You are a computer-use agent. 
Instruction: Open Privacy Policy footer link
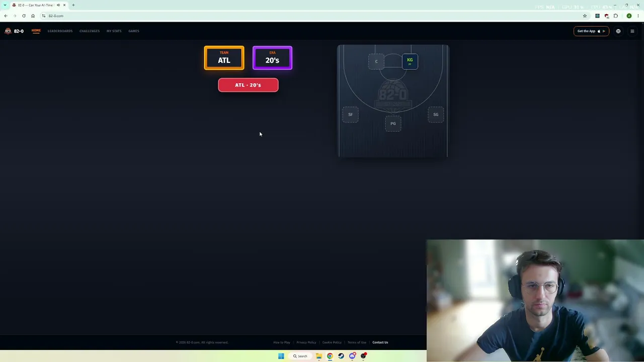(x=306, y=342)
